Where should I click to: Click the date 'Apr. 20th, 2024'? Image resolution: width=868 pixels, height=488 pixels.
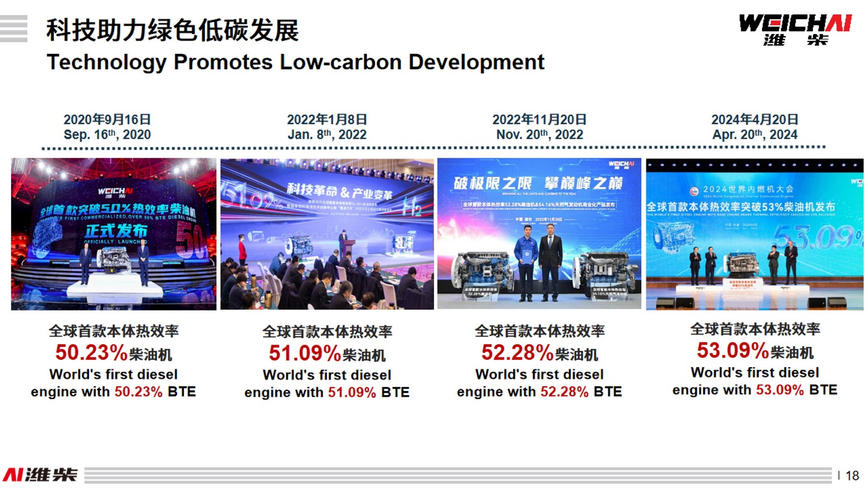point(755,135)
